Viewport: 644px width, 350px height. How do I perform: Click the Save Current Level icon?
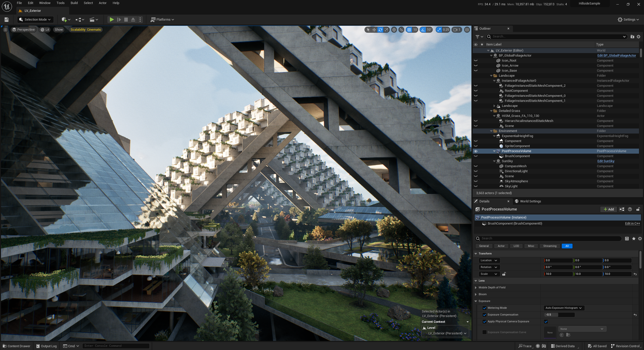click(6, 19)
